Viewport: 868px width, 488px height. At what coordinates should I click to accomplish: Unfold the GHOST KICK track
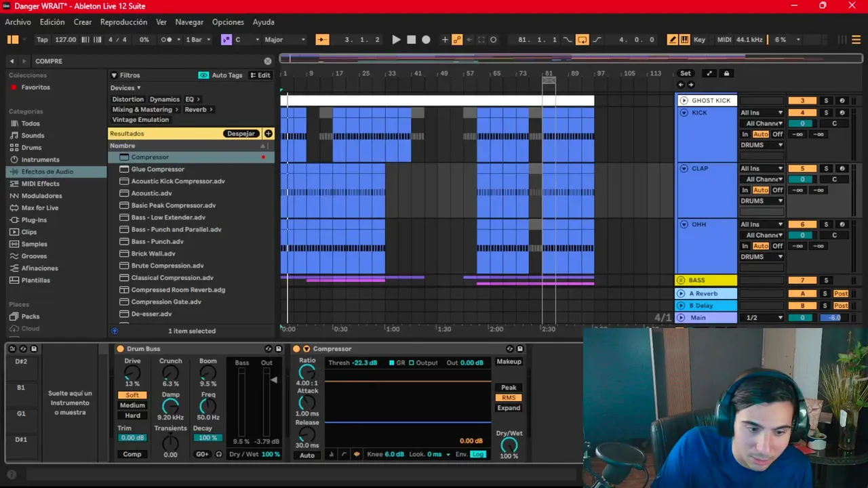pos(684,100)
